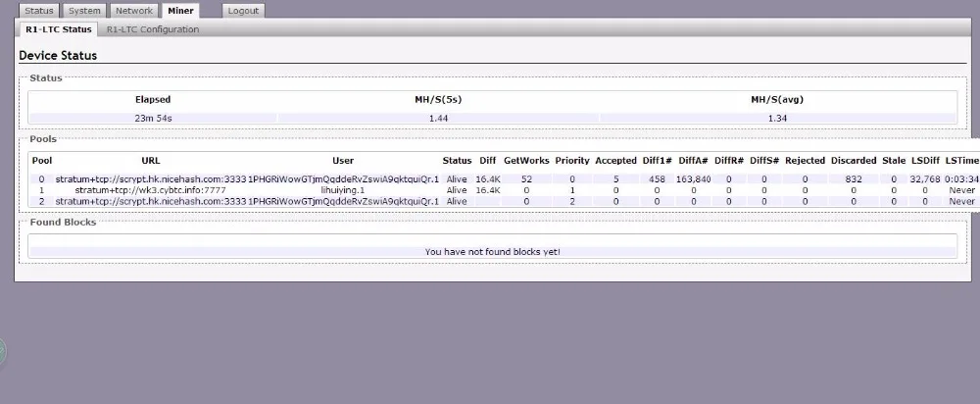Click the Accepted value 5
This screenshot has height=404, width=980.
615,178
